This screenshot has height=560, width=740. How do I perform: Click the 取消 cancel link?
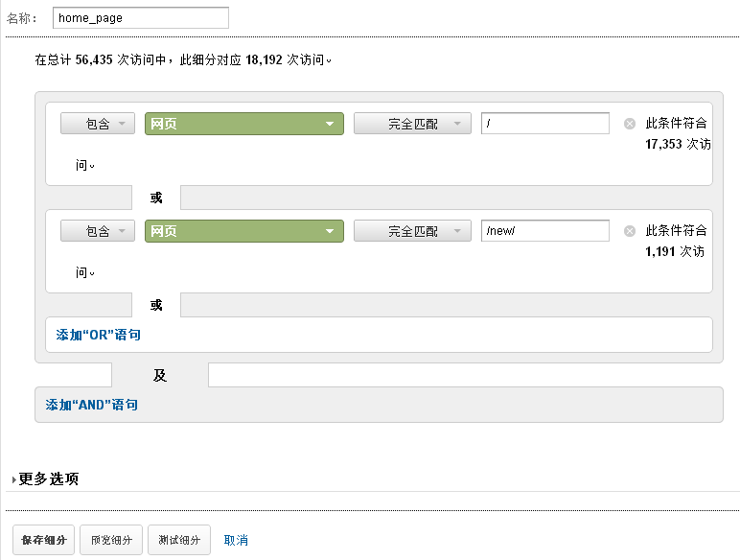pyautogui.click(x=236, y=540)
